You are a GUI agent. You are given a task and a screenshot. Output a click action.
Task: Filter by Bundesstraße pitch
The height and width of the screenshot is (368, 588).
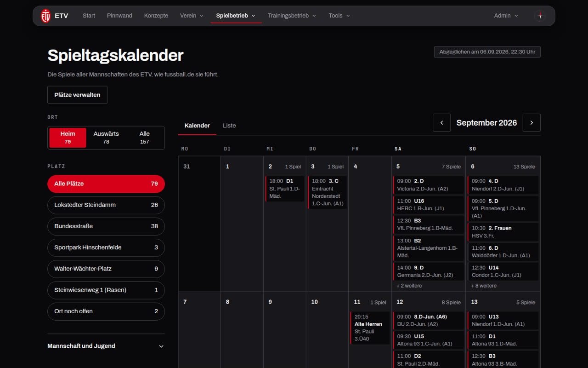point(106,226)
